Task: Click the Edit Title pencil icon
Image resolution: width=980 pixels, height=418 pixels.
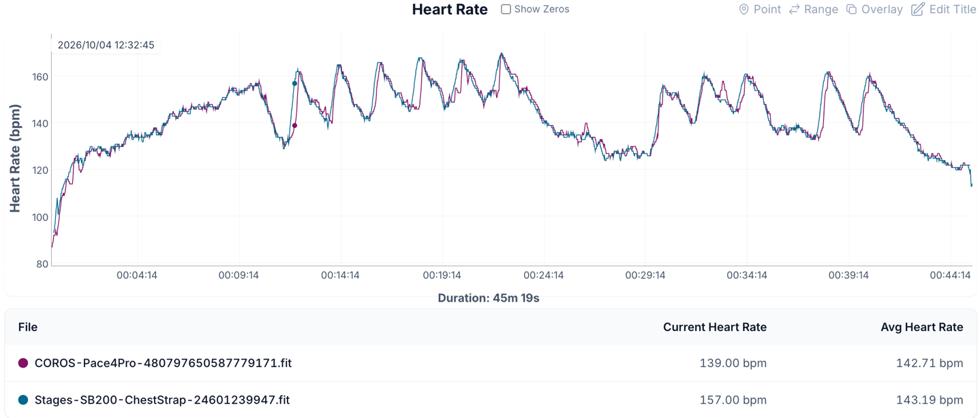Action: coord(918,10)
